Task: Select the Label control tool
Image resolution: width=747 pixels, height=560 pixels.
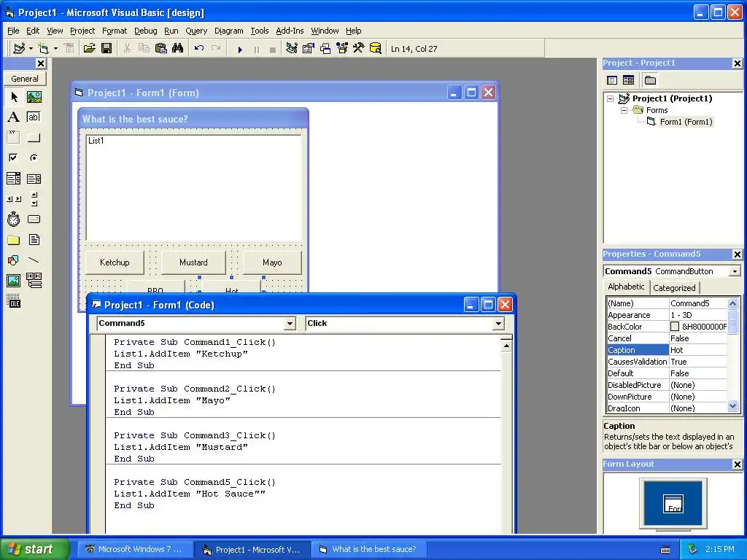Action: [14, 117]
